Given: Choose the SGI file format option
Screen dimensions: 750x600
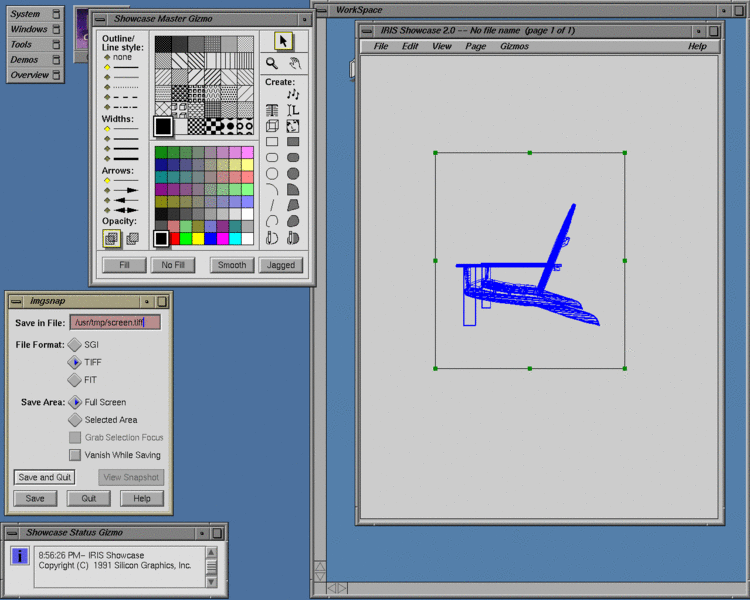Looking at the screenshot, I should pos(75,344).
